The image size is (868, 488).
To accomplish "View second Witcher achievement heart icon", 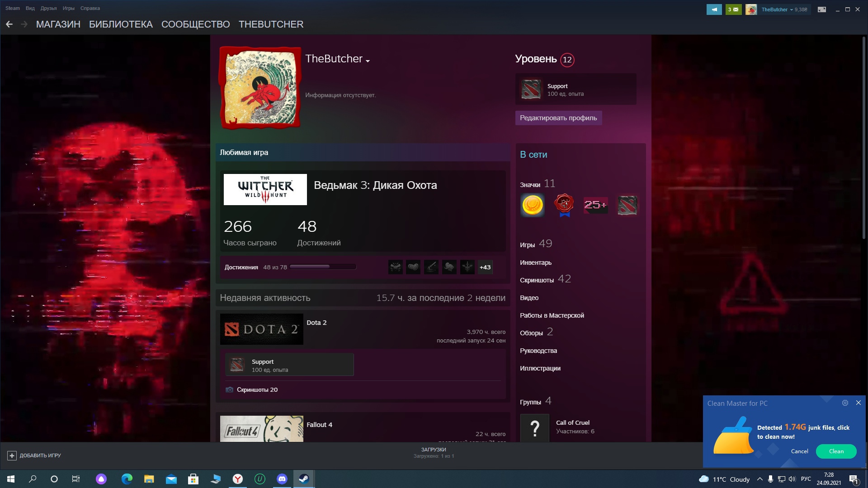I will point(413,267).
